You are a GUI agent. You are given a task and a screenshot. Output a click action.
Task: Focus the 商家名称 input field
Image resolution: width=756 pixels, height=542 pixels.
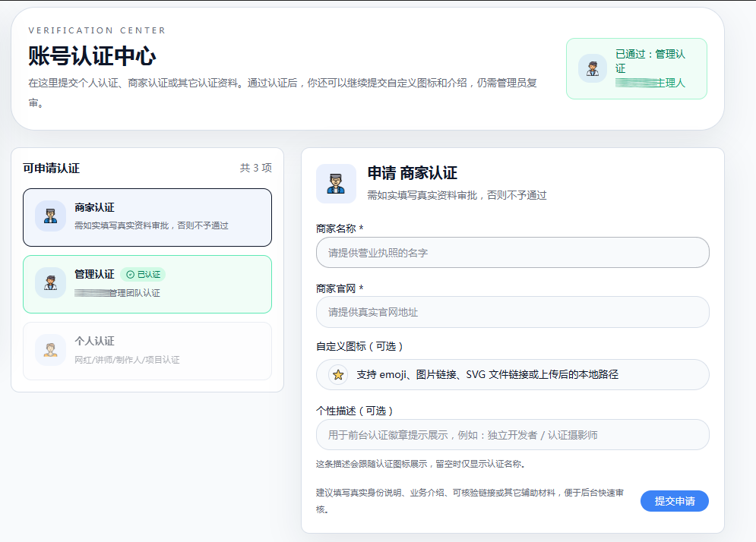tap(513, 253)
